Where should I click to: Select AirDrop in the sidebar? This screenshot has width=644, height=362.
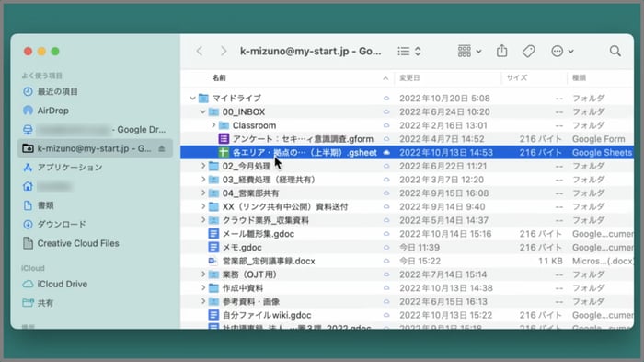(53, 111)
